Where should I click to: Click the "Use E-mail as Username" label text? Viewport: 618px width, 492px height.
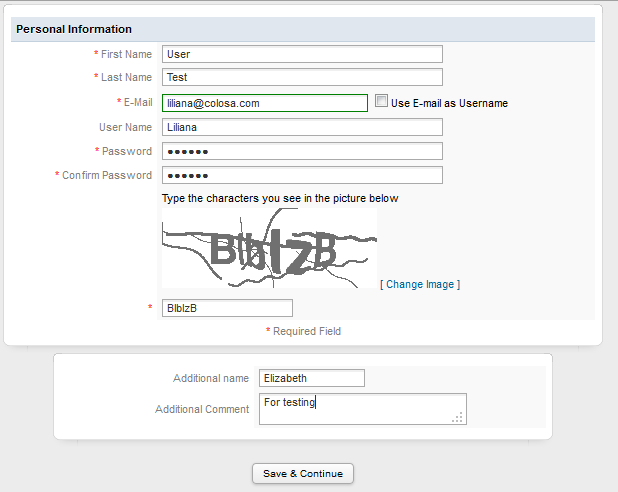pos(449,103)
